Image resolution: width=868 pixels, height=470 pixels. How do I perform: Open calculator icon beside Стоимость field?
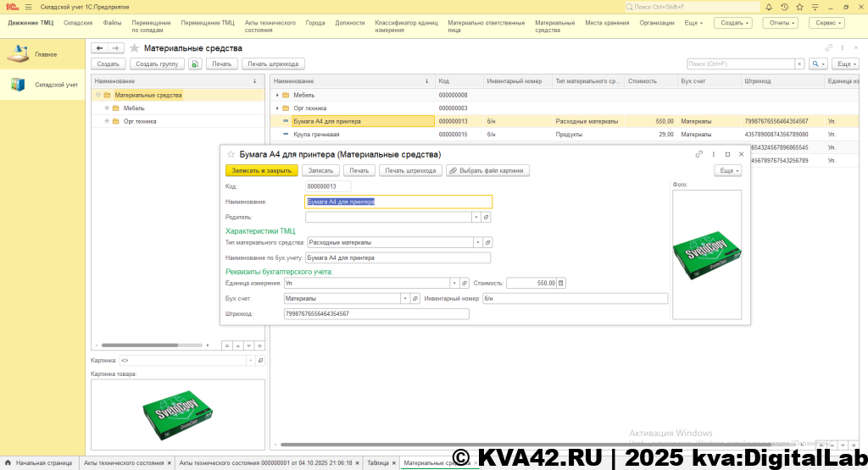[561, 283]
